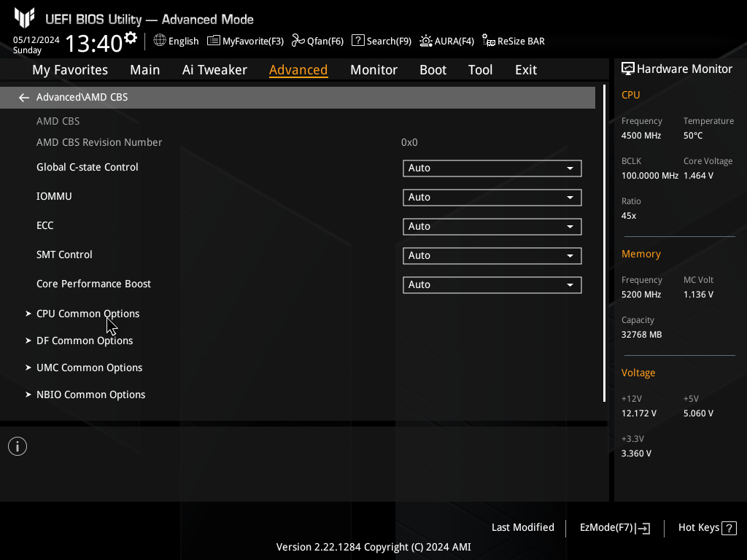Click the date 05/12/2024
Screen dimensions: 747x560
[36, 40]
